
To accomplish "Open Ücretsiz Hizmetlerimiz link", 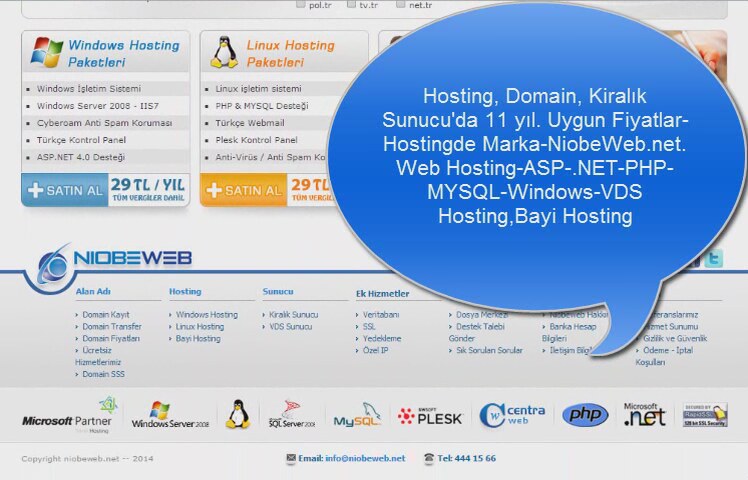I will click(98, 356).
